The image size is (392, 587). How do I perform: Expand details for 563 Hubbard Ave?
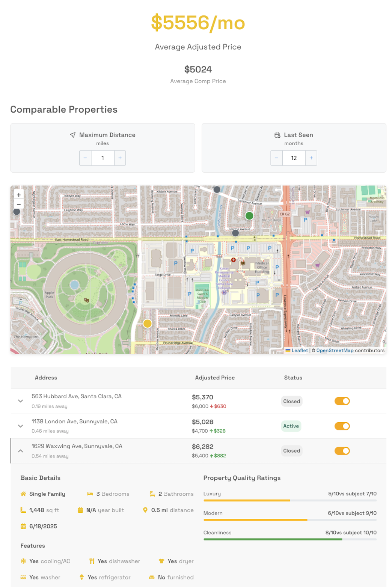coord(21,401)
